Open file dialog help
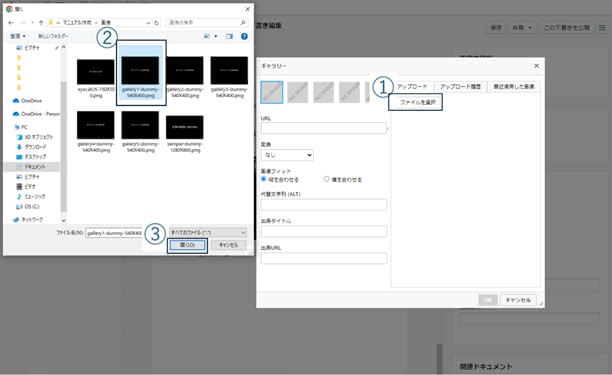Image resolution: width=612 pixels, height=375 pixels. (x=244, y=36)
